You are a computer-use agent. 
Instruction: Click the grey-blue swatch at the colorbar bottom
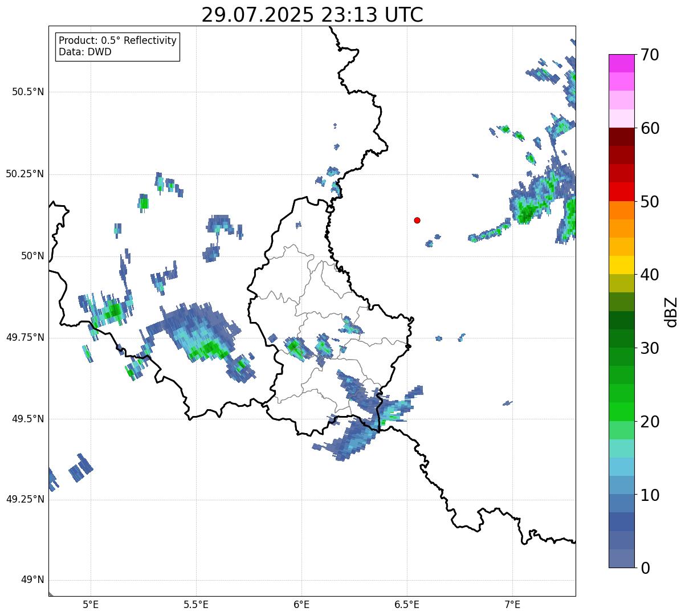[621, 558]
